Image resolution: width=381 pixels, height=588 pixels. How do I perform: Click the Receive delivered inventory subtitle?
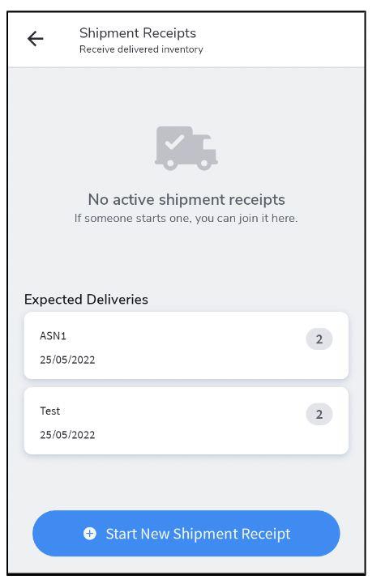141,49
